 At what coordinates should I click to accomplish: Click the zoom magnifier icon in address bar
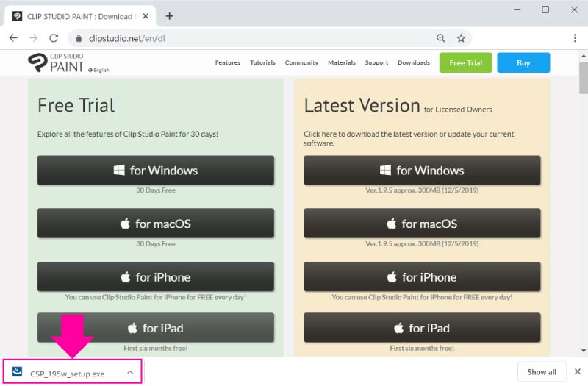tap(441, 38)
